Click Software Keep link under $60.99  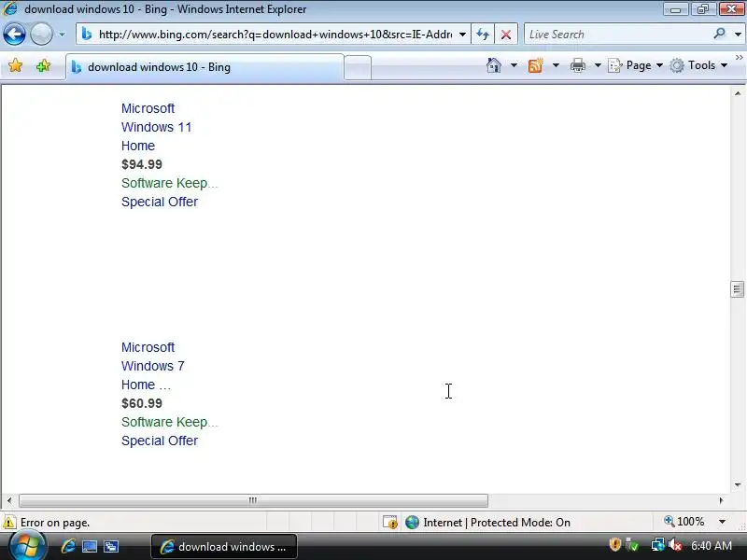(169, 422)
